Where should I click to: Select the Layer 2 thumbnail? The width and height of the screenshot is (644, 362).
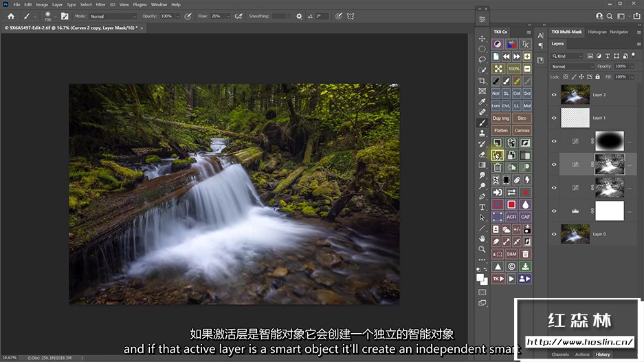[575, 94]
